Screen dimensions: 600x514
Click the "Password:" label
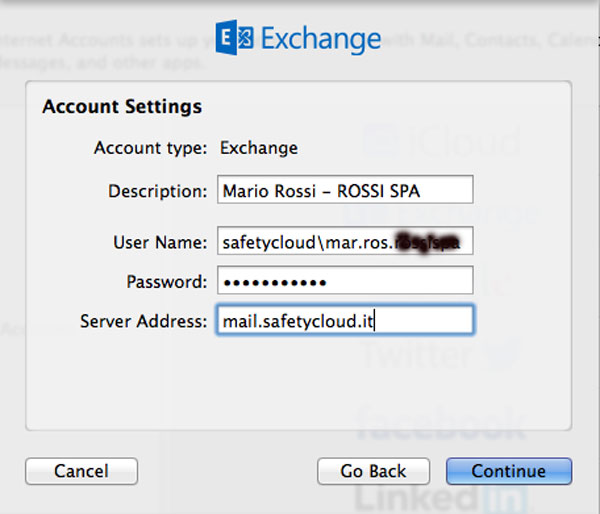pos(167,282)
